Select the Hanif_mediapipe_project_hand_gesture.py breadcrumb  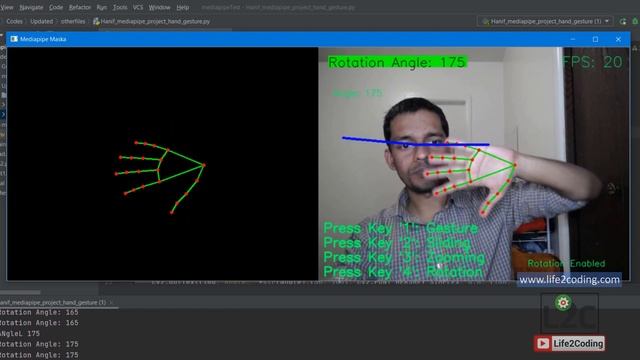(x=151, y=21)
